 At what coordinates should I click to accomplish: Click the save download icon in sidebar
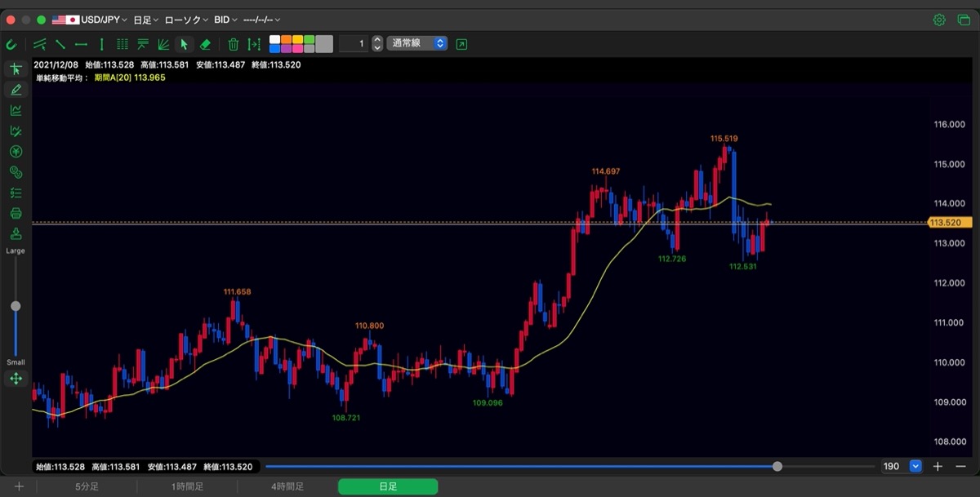(16, 234)
